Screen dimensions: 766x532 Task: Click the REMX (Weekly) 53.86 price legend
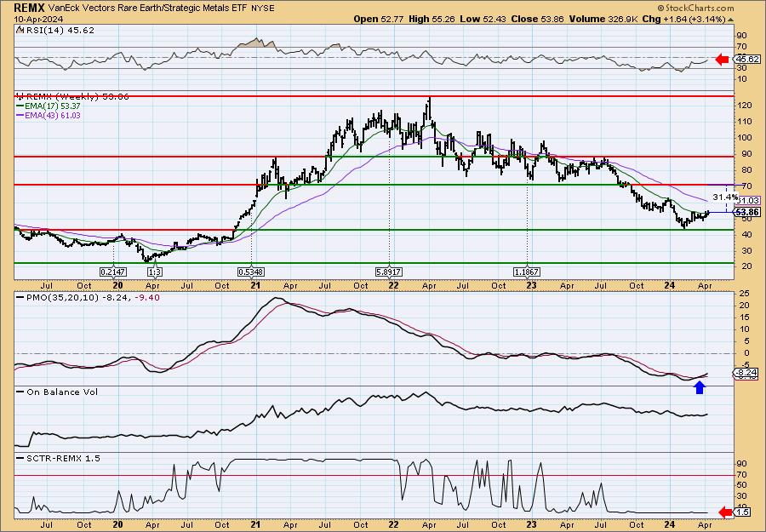[x=73, y=97]
